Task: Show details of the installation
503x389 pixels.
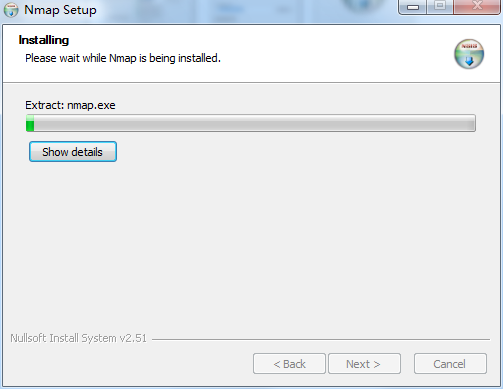Action: [x=73, y=152]
